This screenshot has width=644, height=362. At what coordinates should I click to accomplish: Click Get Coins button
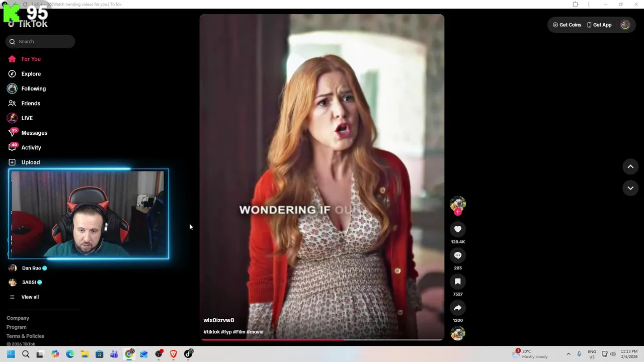click(x=567, y=25)
